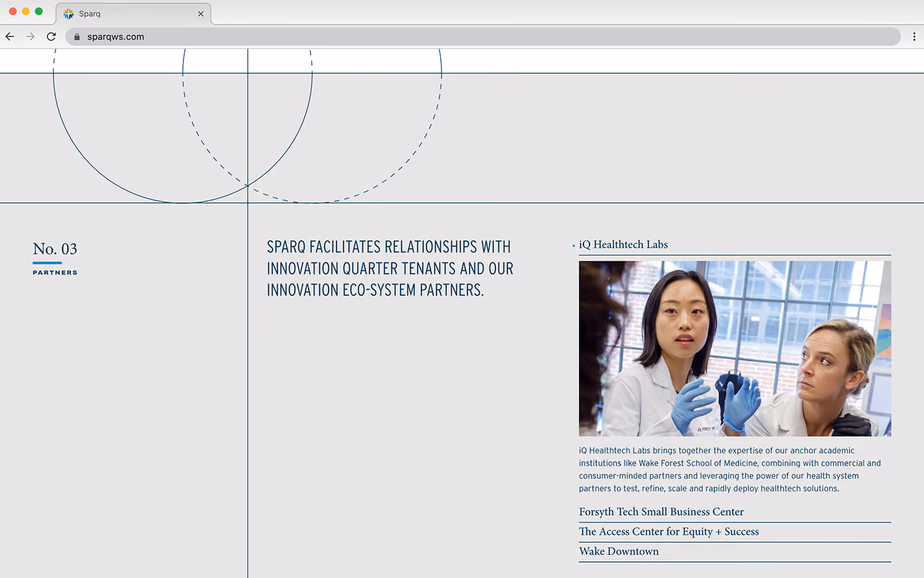Screen dimensions: 924x578
Task: Click the iQ Healthtech Labs description paragraph
Action: click(730, 469)
